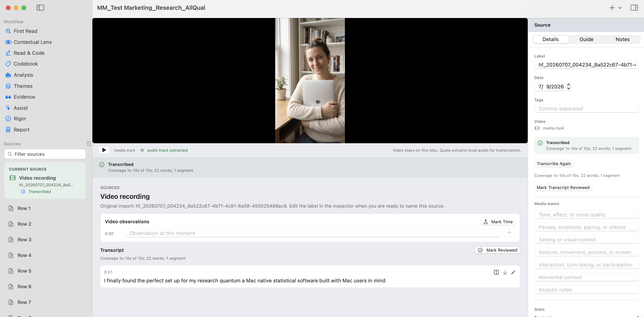Click the download arrow icon on transcript segment
This screenshot has width=644, height=317.
505,272
